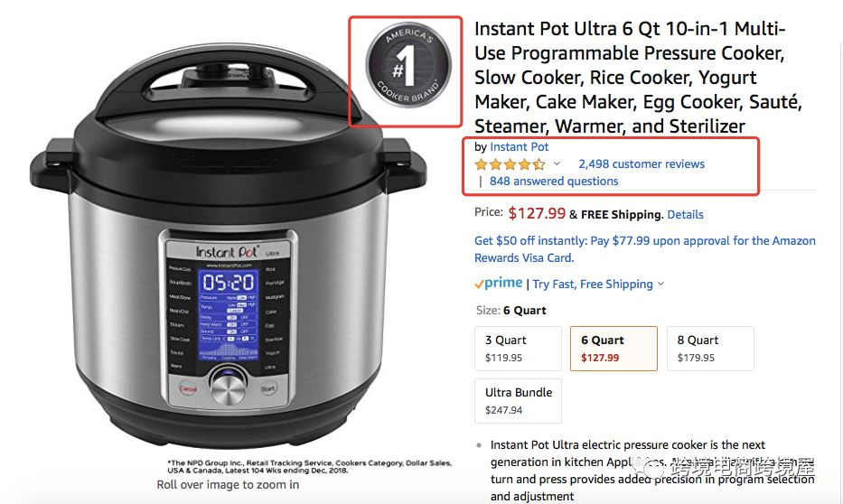843x504 pixels.
Task: Open 2,498 customer reviews
Action: click(642, 163)
